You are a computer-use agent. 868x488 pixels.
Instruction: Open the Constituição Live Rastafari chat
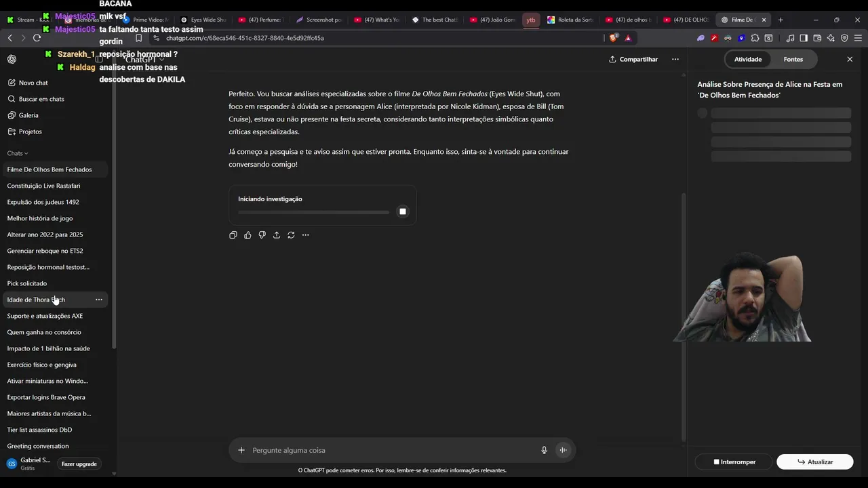(54, 186)
